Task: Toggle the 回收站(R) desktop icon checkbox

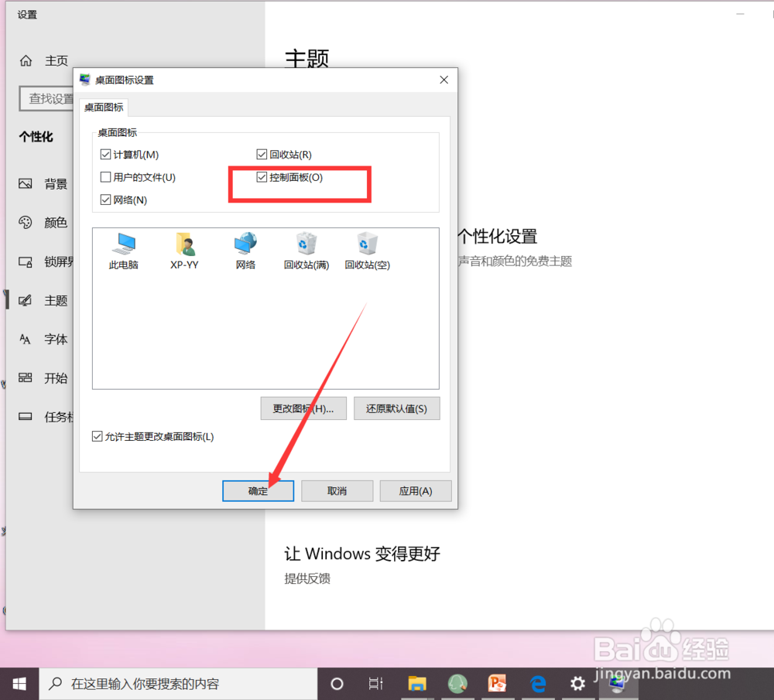Action: (x=262, y=154)
